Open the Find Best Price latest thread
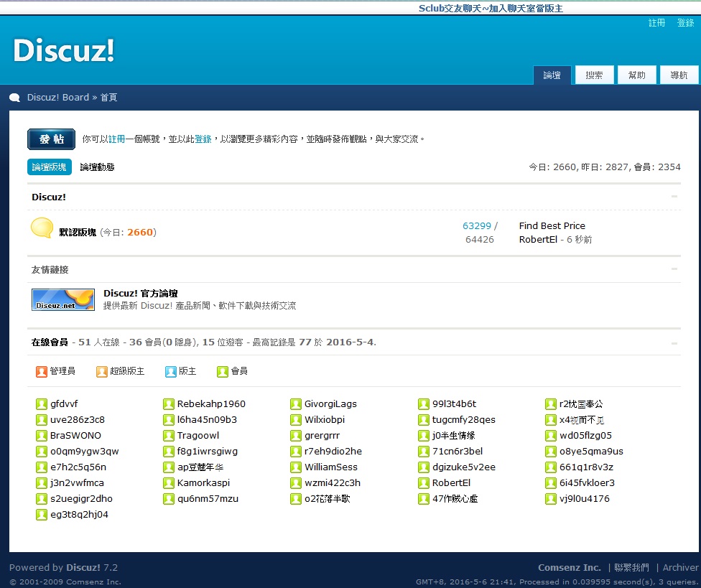The width and height of the screenshot is (701, 588). (552, 226)
